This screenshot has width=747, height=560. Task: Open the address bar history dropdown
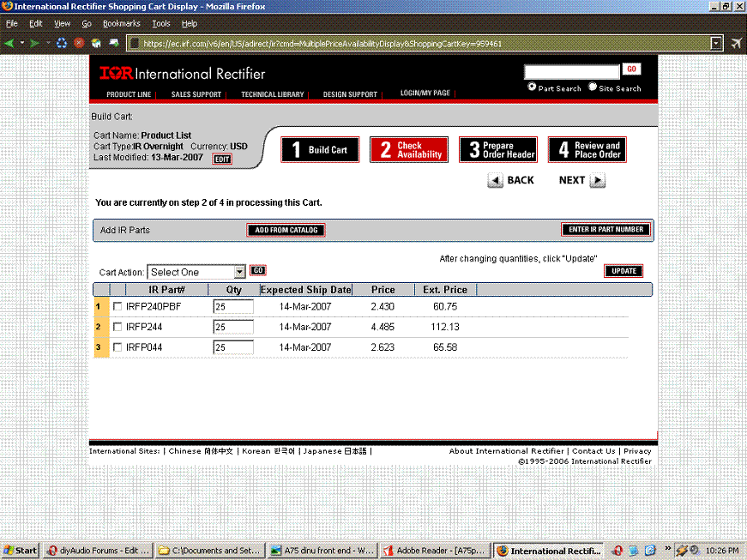(x=716, y=44)
